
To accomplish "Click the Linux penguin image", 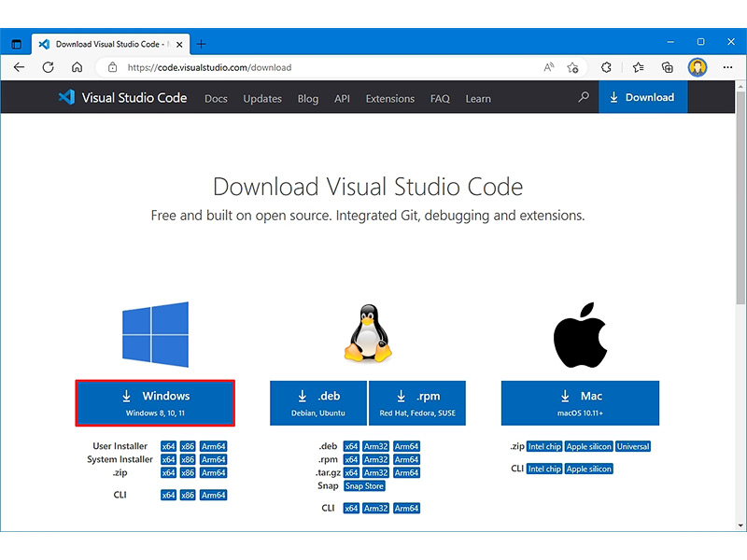I will pos(368,333).
